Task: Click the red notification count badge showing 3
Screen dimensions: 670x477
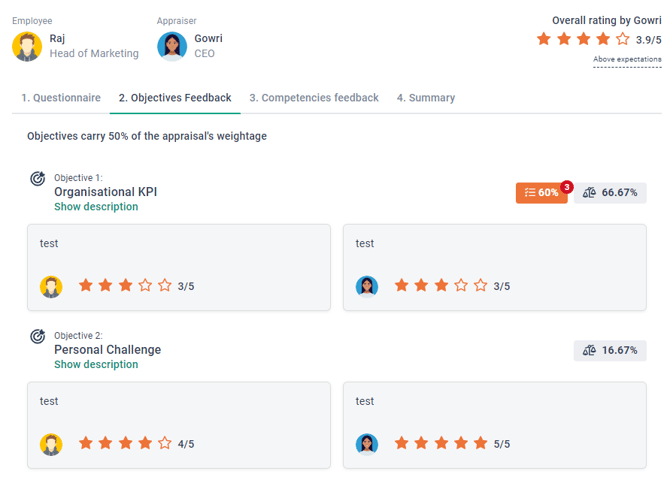Action: [x=567, y=186]
